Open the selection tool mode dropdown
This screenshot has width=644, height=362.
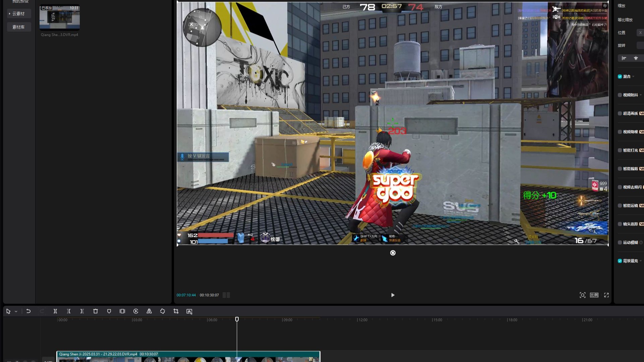tap(16, 312)
